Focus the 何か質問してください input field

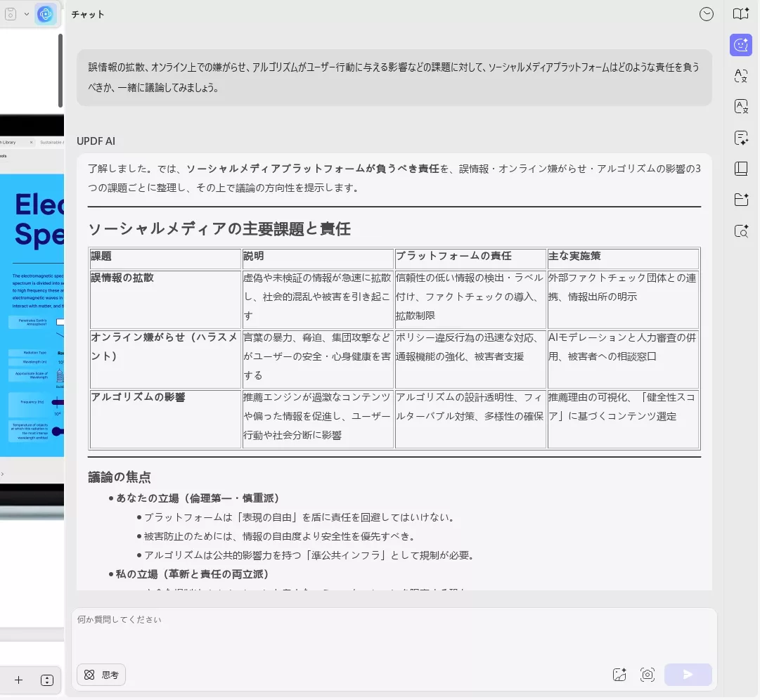point(394,635)
